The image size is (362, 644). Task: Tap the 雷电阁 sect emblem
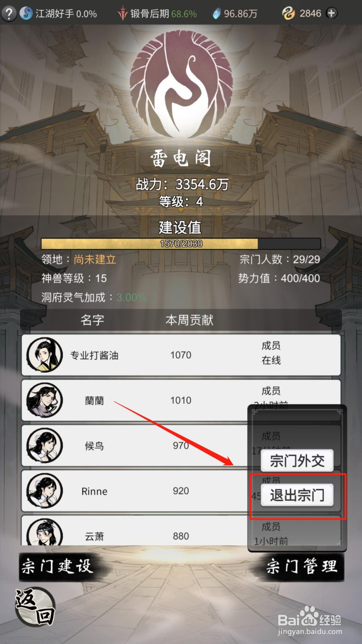click(x=181, y=85)
